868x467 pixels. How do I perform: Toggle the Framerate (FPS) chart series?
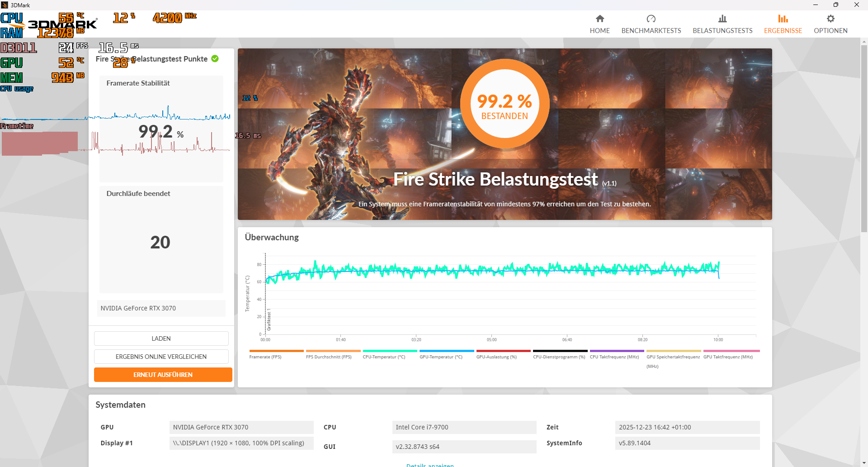point(276,354)
